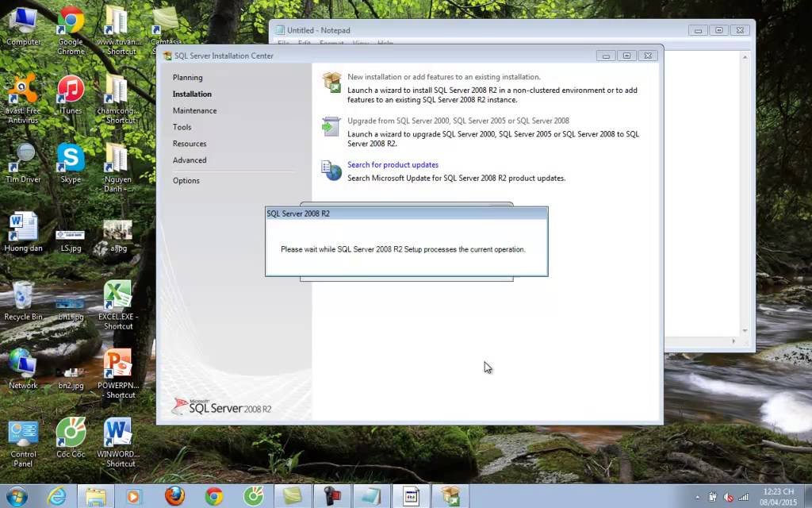
Task: Select Installation in the left navigation
Action: [192, 94]
